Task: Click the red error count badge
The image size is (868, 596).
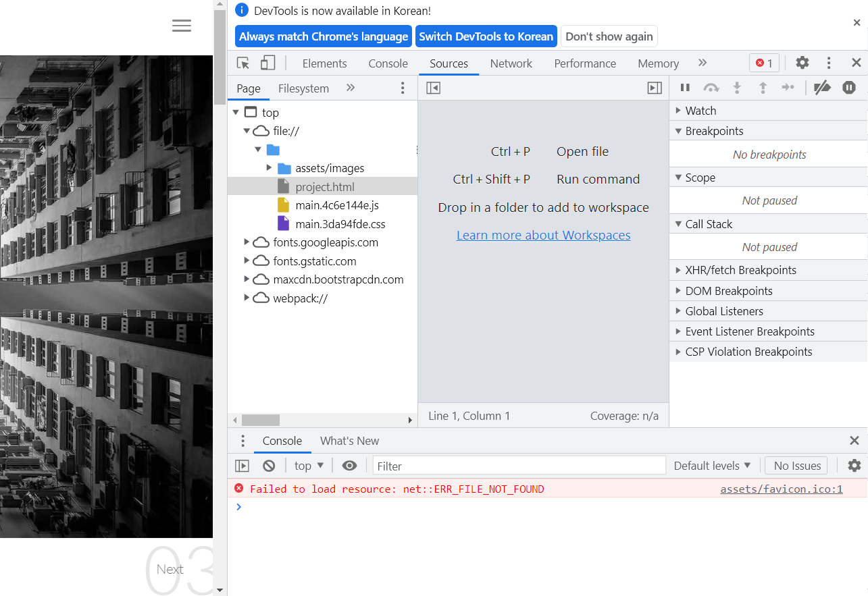Action: [x=764, y=63]
